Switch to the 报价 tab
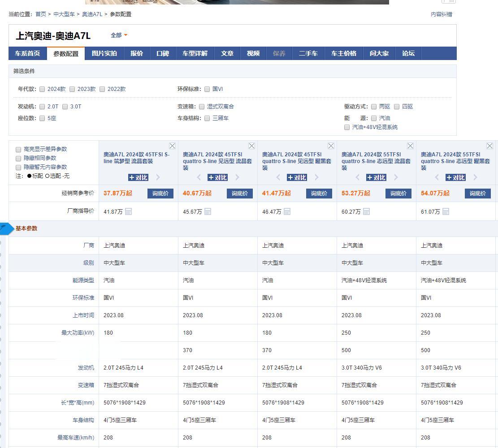Screen dimensions: 498x448 coord(137,53)
